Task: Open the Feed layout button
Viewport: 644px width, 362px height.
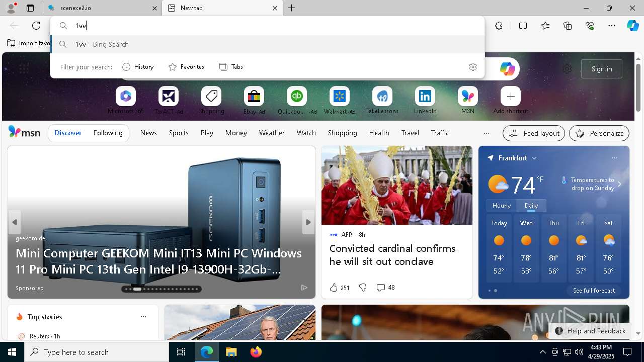Action: [x=534, y=133]
